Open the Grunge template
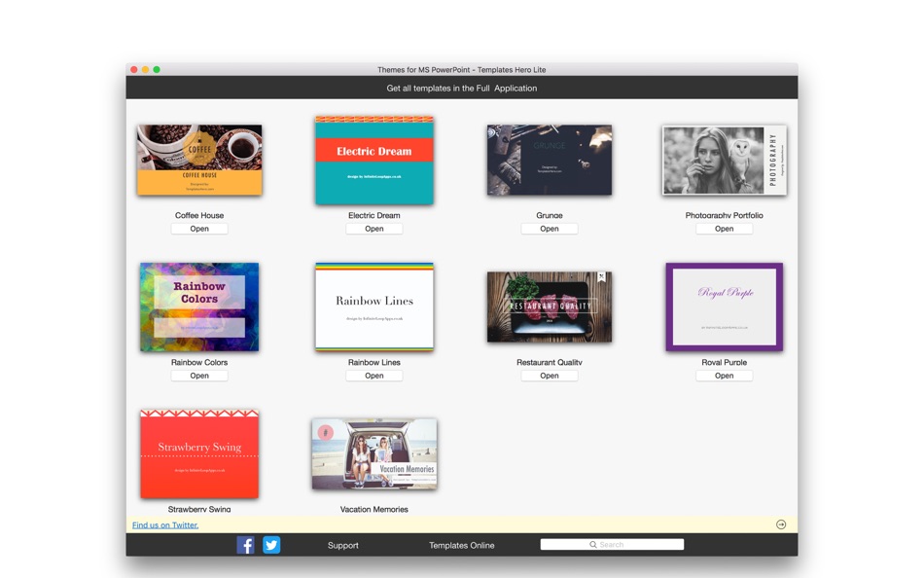The width and height of the screenshot is (924, 578). tap(550, 229)
